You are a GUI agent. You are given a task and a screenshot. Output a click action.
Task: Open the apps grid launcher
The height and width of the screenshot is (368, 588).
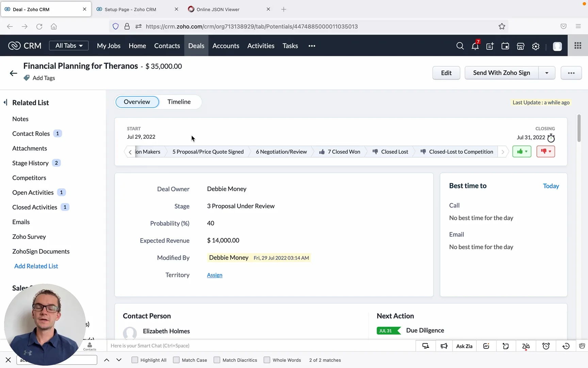coord(577,46)
